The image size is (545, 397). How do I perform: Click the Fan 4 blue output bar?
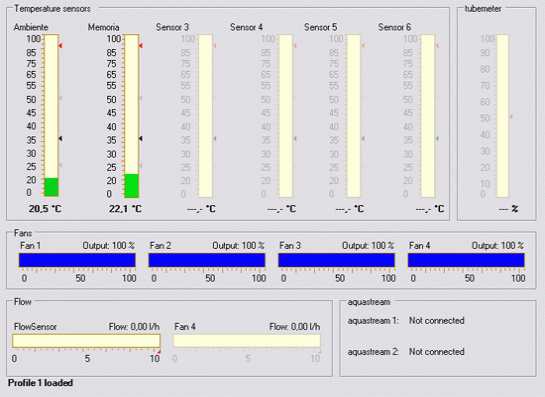pos(466,260)
